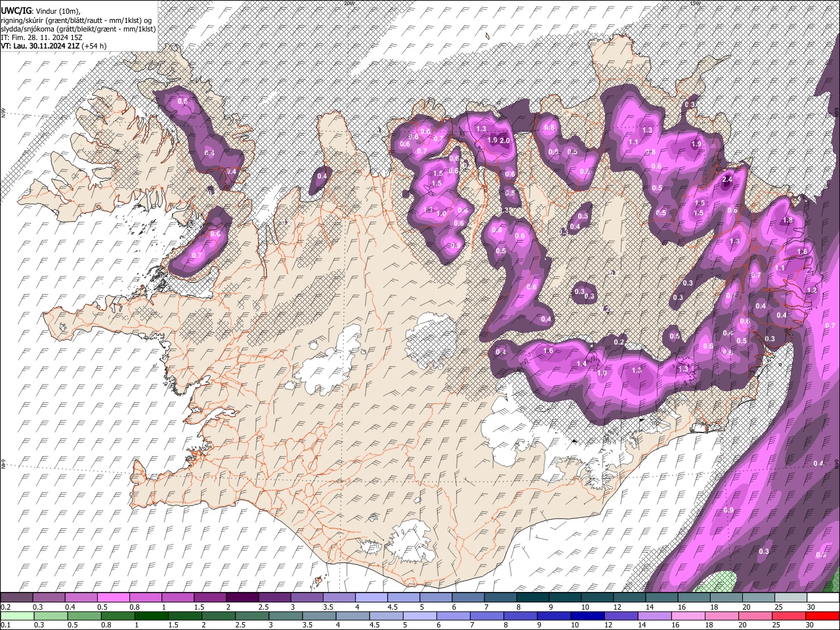
Task: Select the 4 lavender swatch in the top legend row
Action: [x=371, y=598]
